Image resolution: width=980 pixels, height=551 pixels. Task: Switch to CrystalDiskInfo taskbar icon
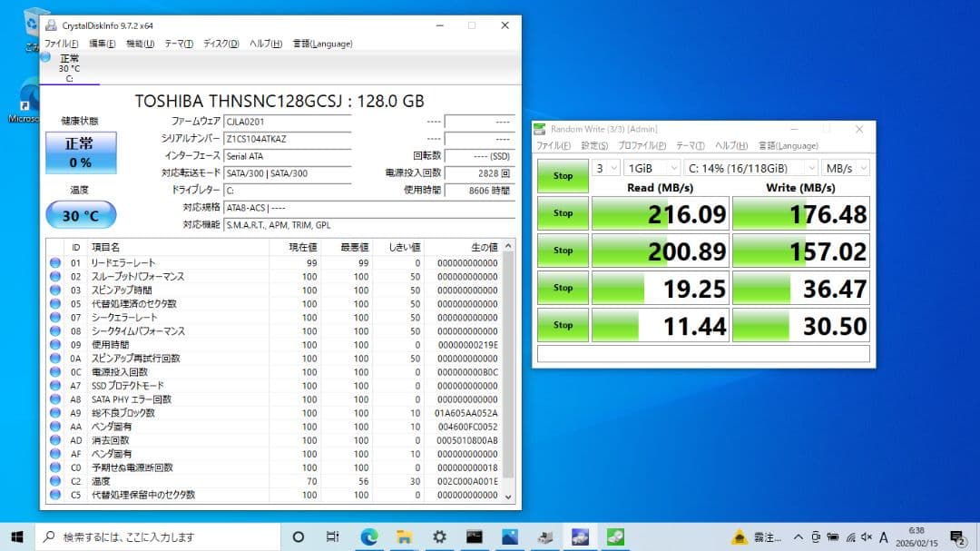[x=580, y=536]
